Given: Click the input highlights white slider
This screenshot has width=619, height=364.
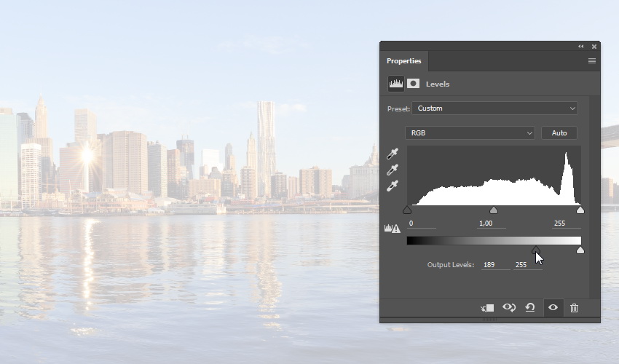Looking at the screenshot, I should point(580,210).
